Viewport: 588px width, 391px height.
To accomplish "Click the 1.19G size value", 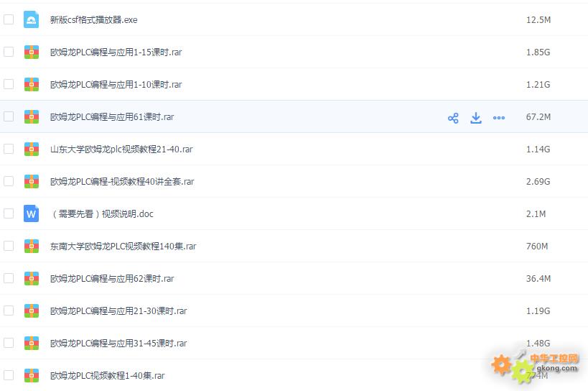I will click(538, 311).
